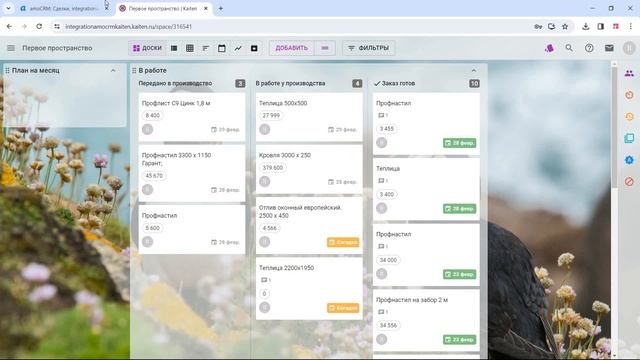
Task: Open the Профнастил card priced 3 455
Action: [x=426, y=124]
